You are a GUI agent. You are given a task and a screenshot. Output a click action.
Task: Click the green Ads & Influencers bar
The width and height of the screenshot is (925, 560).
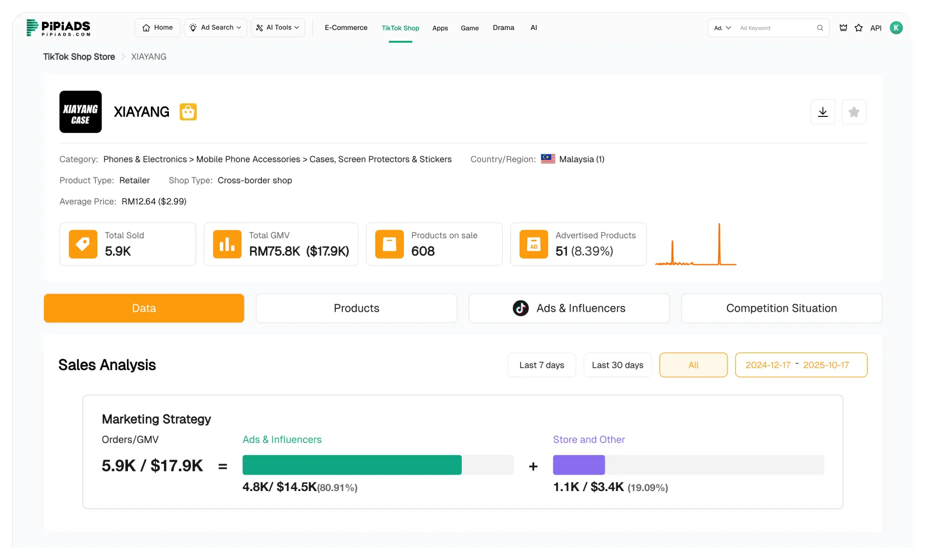click(x=352, y=465)
